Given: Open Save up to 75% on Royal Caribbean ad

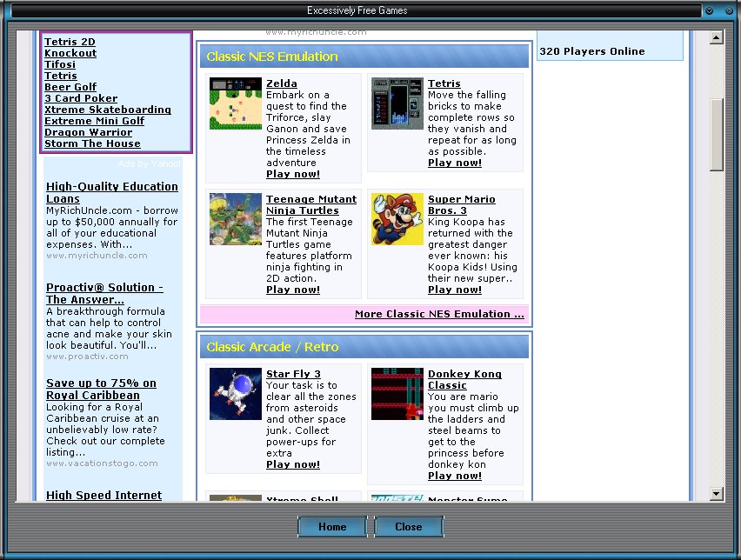Looking at the screenshot, I should pos(101,389).
